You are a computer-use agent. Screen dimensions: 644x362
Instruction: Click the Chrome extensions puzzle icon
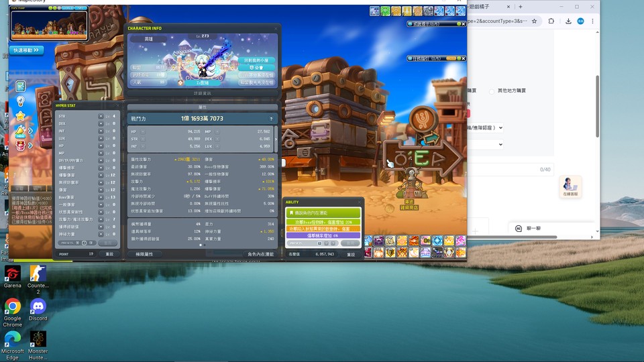click(x=551, y=21)
